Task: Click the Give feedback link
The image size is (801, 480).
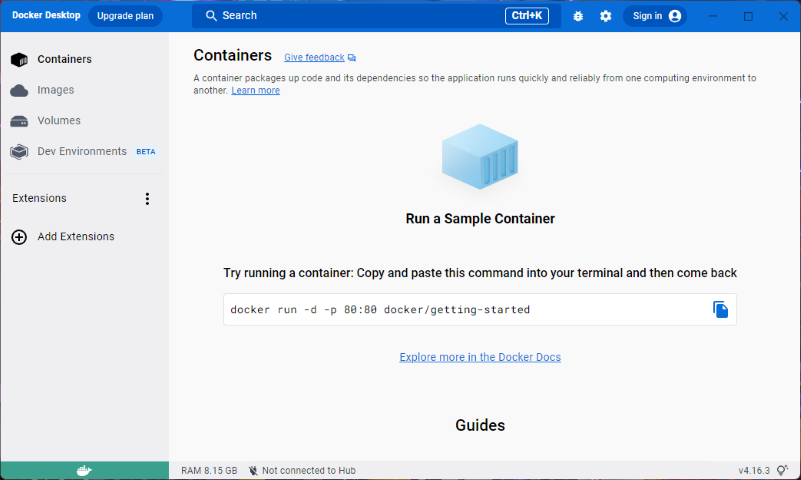Action: (x=314, y=57)
